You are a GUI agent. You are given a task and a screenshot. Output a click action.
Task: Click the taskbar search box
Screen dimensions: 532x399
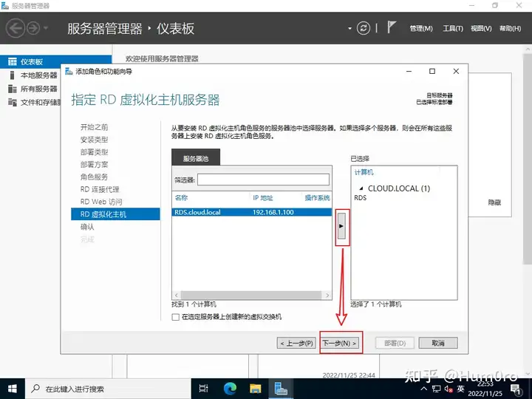(x=108, y=389)
